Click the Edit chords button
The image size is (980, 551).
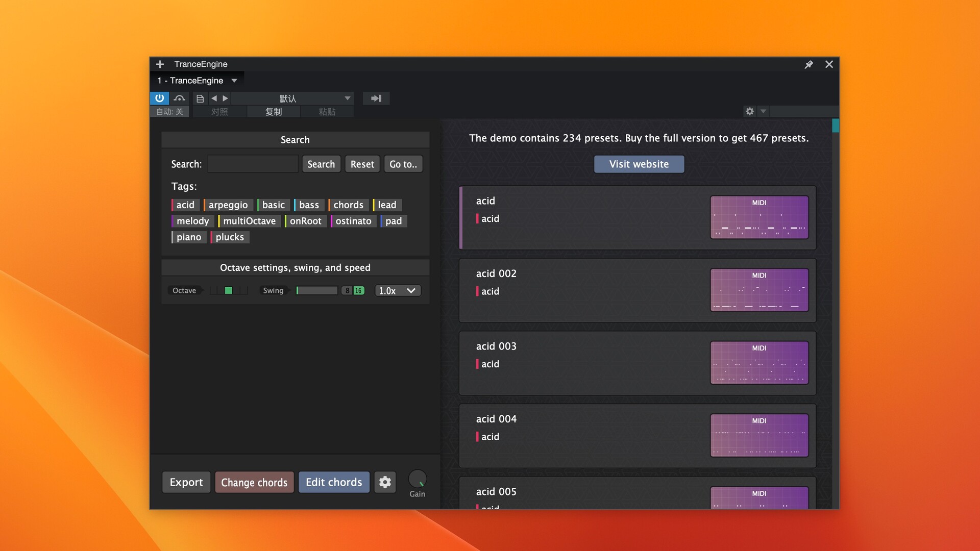pyautogui.click(x=334, y=482)
